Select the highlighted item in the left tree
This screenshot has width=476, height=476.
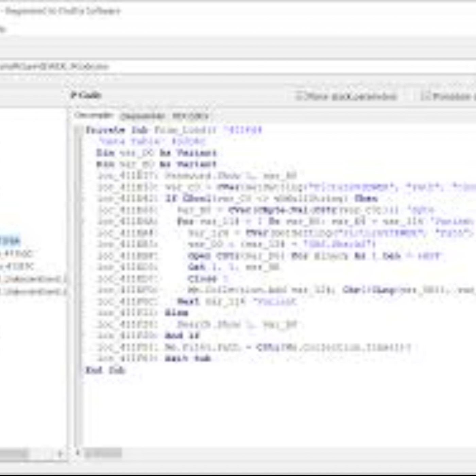coord(10,241)
